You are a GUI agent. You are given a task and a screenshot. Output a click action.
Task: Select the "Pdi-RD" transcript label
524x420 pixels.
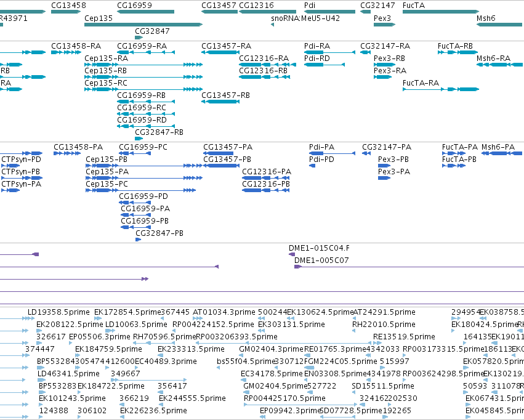317,59
